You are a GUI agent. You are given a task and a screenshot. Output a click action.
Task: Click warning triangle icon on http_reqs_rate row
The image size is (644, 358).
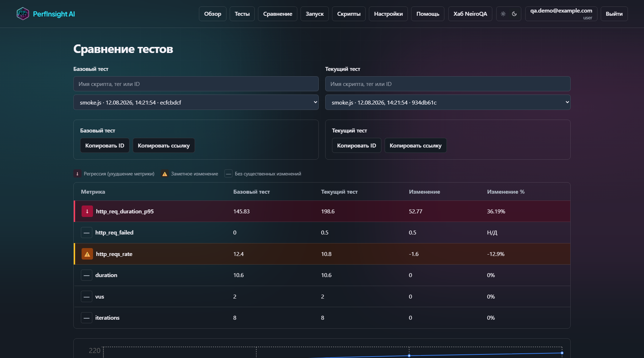pyautogui.click(x=87, y=254)
